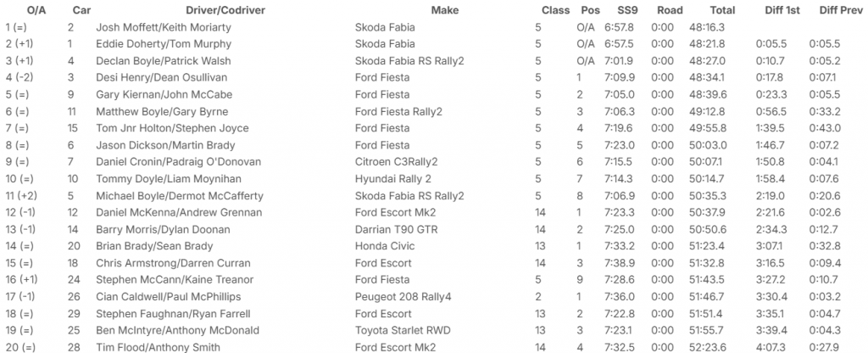Screen dimensions: 868x353
Task: Sort by the Car column header
Action: point(82,10)
